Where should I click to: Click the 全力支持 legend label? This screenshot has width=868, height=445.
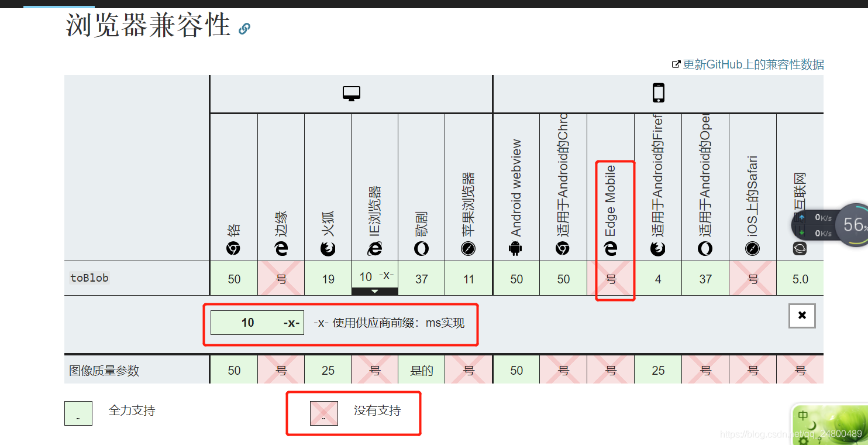[x=132, y=410]
